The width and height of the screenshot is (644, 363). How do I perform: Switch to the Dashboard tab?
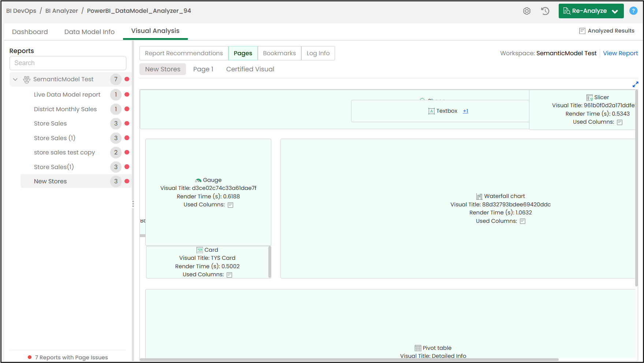point(30,32)
